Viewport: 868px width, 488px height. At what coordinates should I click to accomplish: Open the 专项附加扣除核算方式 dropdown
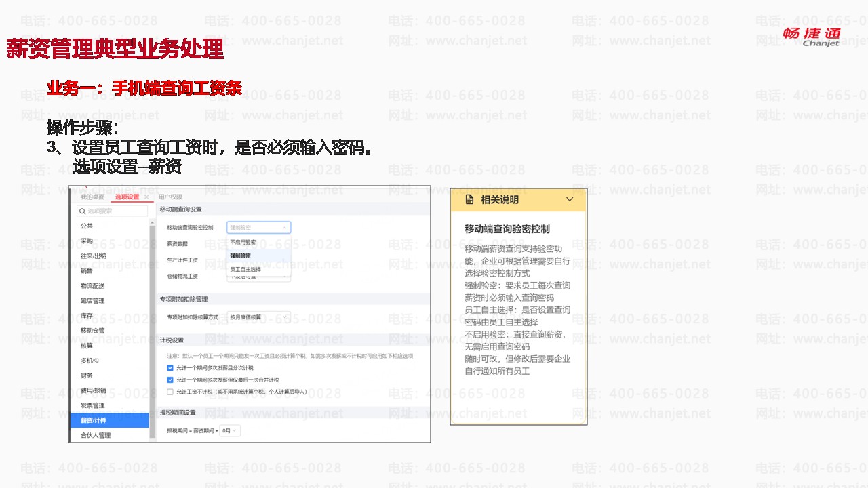[258, 317]
